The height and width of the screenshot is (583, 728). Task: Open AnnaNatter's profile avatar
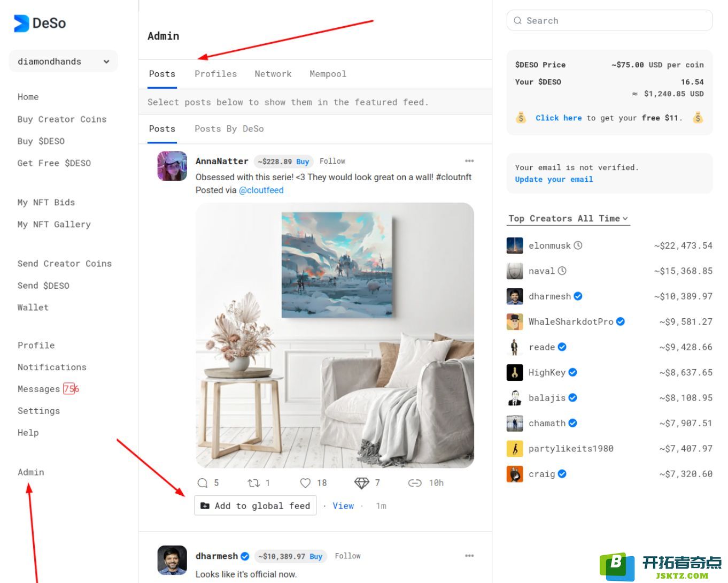(x=172, y=166)
